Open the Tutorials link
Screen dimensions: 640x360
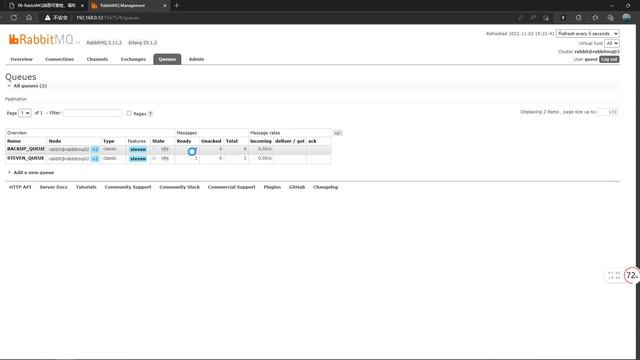tap(86, 187)
